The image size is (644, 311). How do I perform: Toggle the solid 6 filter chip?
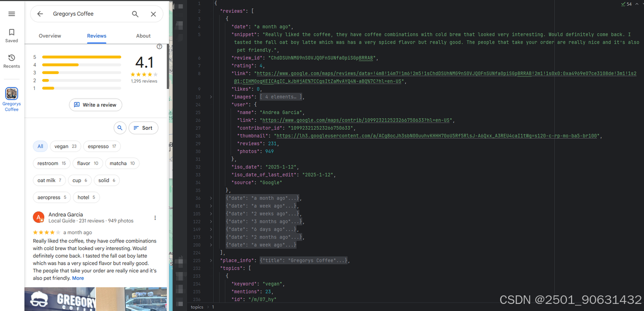click(x=107, y=180)
